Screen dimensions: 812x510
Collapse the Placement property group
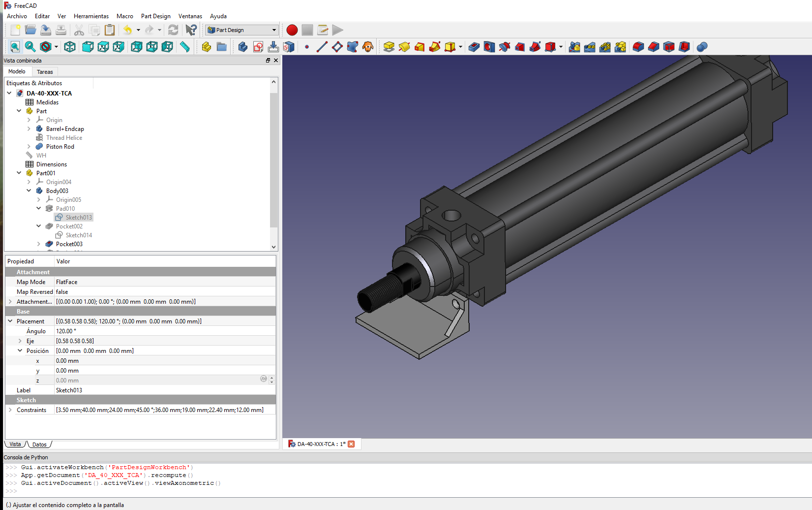10,321
